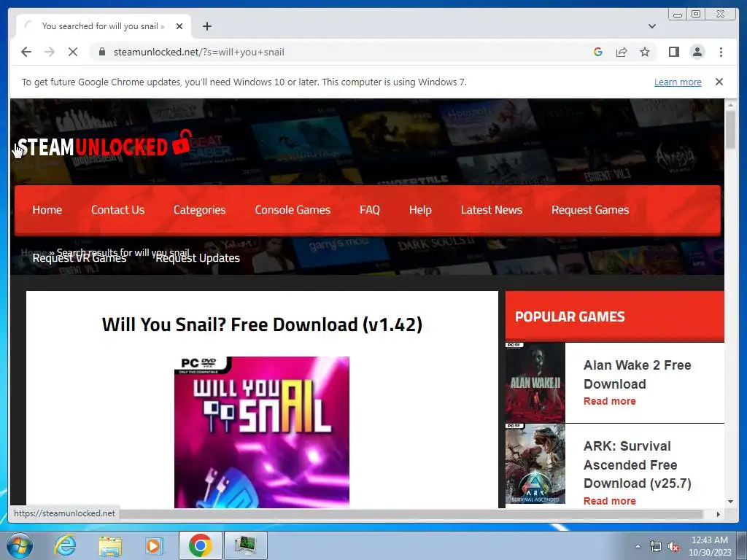This screenshot has width=747, height=560.
Task: Go to Latest News
Action: coord(492,210)
